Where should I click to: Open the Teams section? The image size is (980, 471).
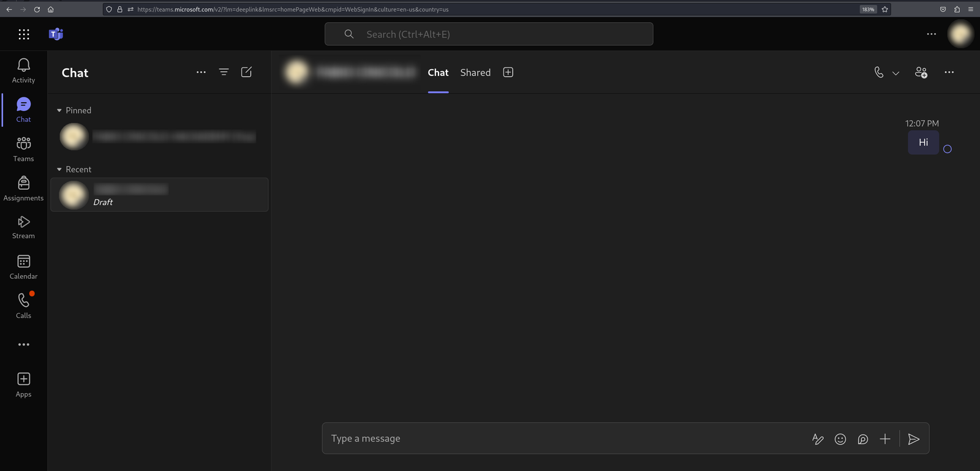pos(23,149)
